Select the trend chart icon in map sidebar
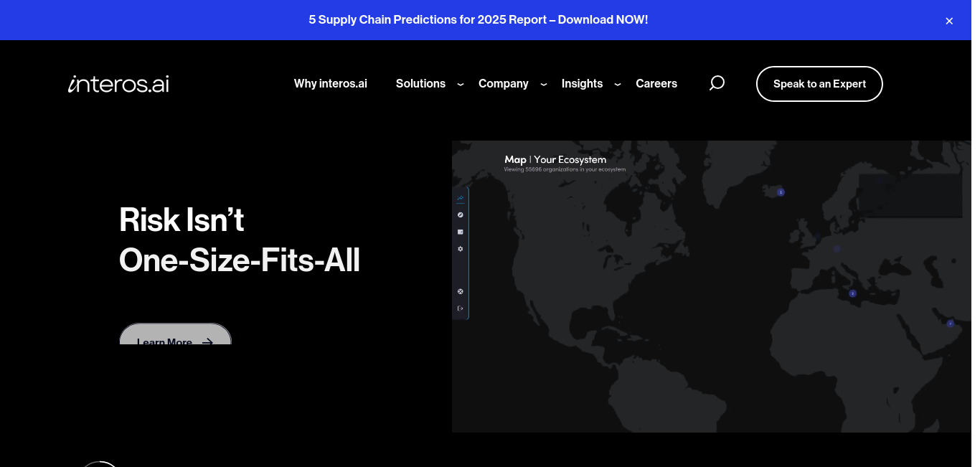This screenshot has width=980, height=467. [461, 198]
